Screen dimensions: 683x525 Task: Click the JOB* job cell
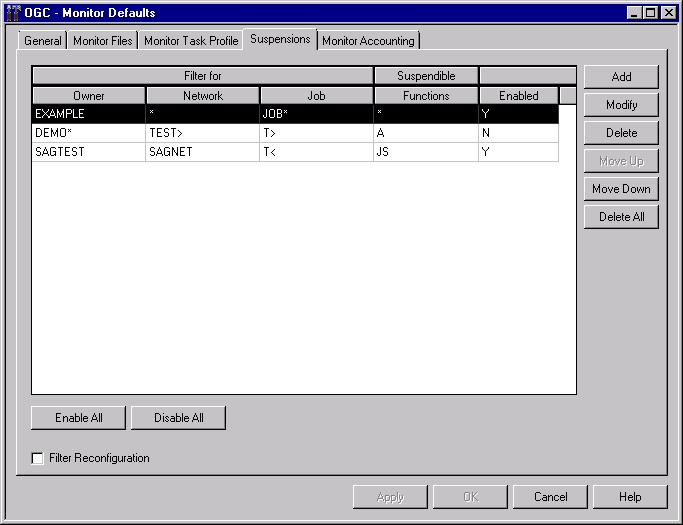click(x=317, y=114)
